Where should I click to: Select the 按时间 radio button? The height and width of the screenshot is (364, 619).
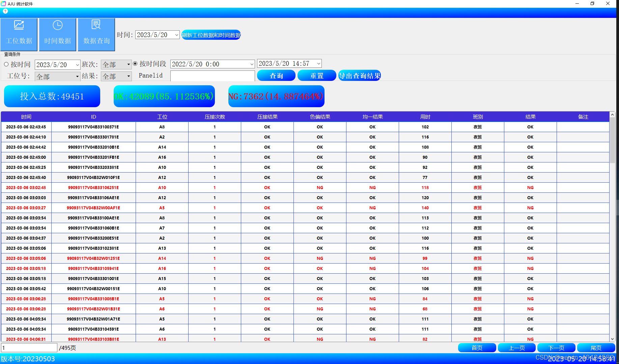tap(6, 64)
